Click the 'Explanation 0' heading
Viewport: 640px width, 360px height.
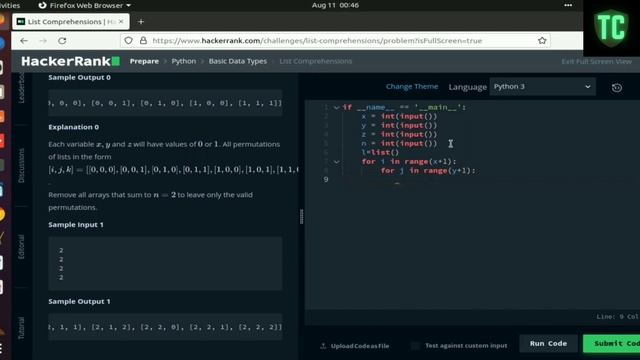tap(73, 127)
